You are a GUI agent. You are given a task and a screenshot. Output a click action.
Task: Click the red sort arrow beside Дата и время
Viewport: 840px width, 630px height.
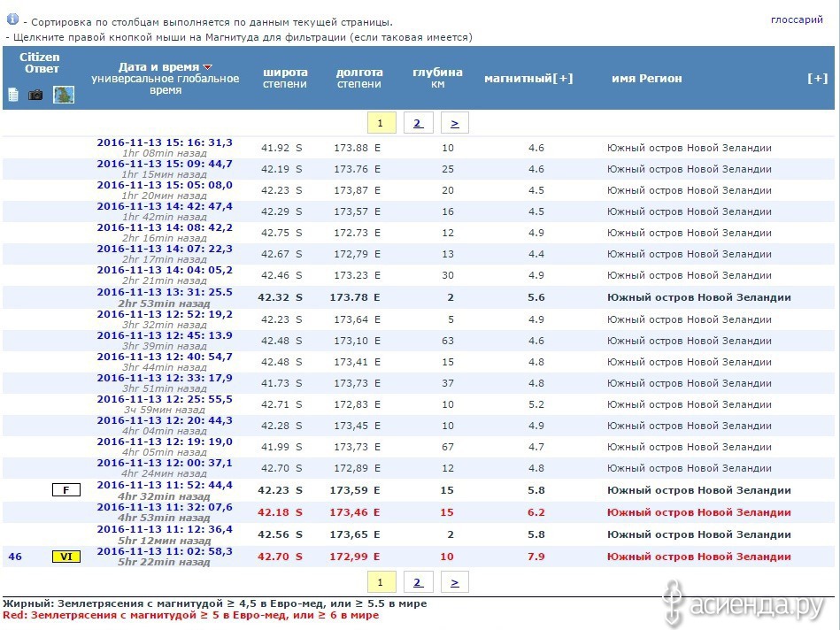point(208,67)
